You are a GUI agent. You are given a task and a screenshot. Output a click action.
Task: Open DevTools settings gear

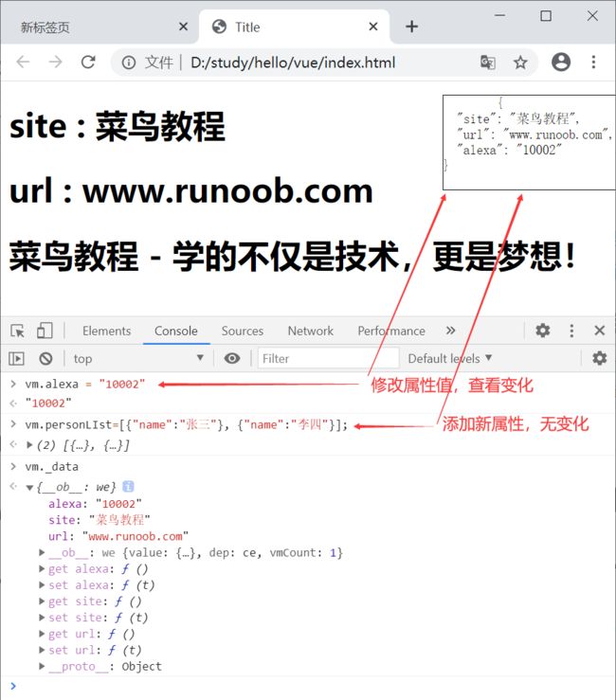click(543, 331)
